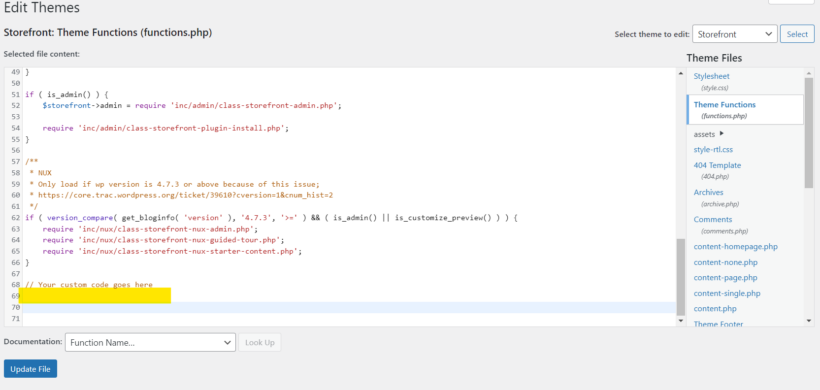Click the if ( is_admin() ) line 51
The width and height of the screenshot is (820, 390).
[66, 95]
